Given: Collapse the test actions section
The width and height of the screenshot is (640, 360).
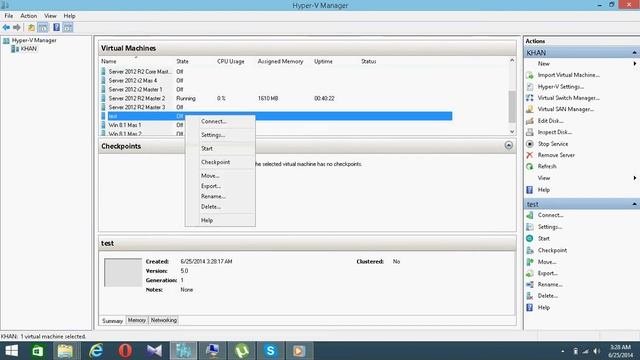Looking at the screenshot, I should point(634,204).
